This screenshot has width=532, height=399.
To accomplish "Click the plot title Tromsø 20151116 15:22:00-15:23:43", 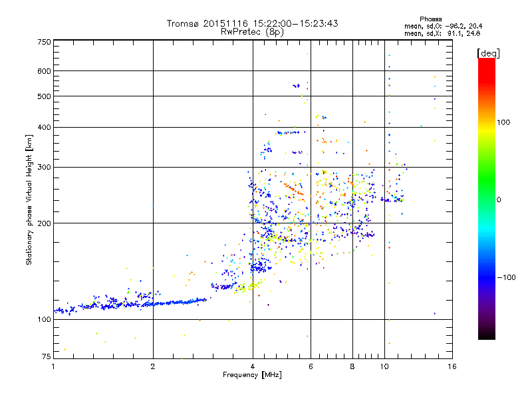I will 252,23.
